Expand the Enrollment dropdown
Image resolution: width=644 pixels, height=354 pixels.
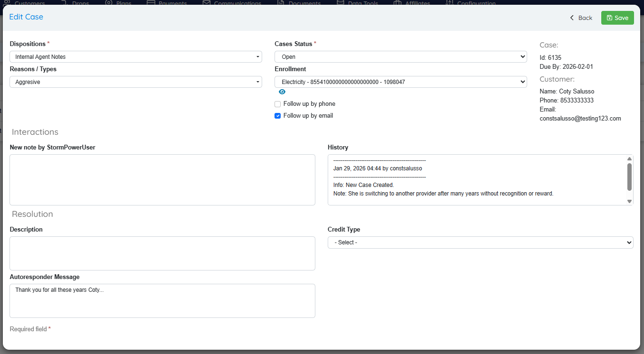pyautogui.click(x=400, y=82)
